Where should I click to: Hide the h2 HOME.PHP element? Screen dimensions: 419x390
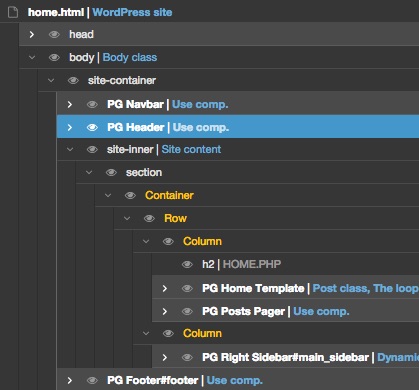coord(187,264)
